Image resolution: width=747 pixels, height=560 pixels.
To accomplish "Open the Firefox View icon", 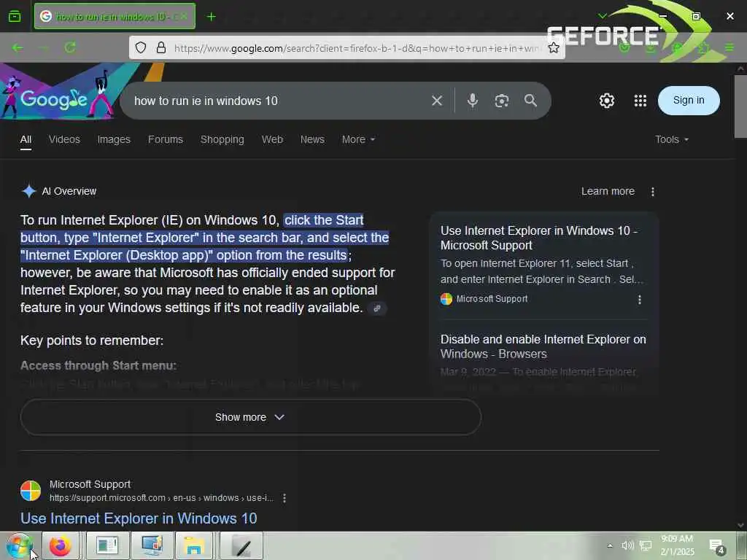I will click(15, 16).
